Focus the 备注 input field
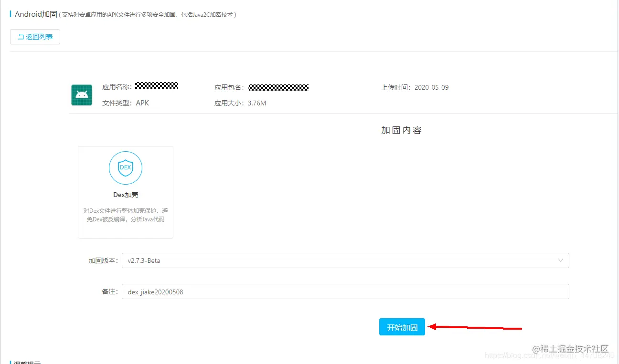The height and width of the screenshot is (364, 619). 345,291
